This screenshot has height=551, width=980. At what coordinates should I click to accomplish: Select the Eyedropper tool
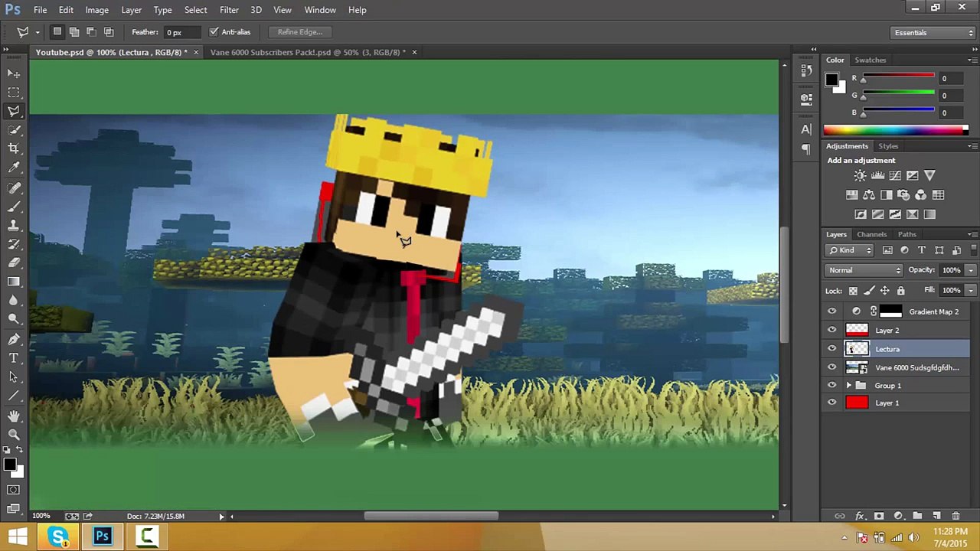(14, 168)
